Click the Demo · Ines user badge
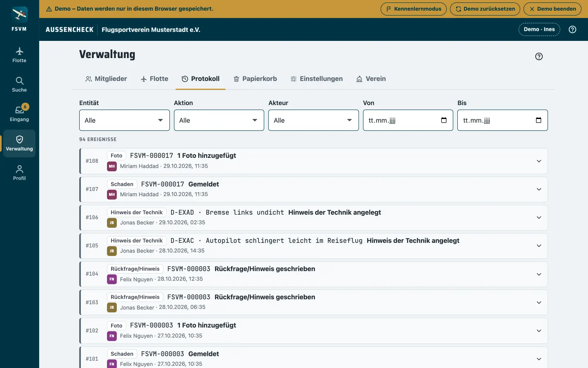This screenshot has height=368, width=588. coord(539,29)
